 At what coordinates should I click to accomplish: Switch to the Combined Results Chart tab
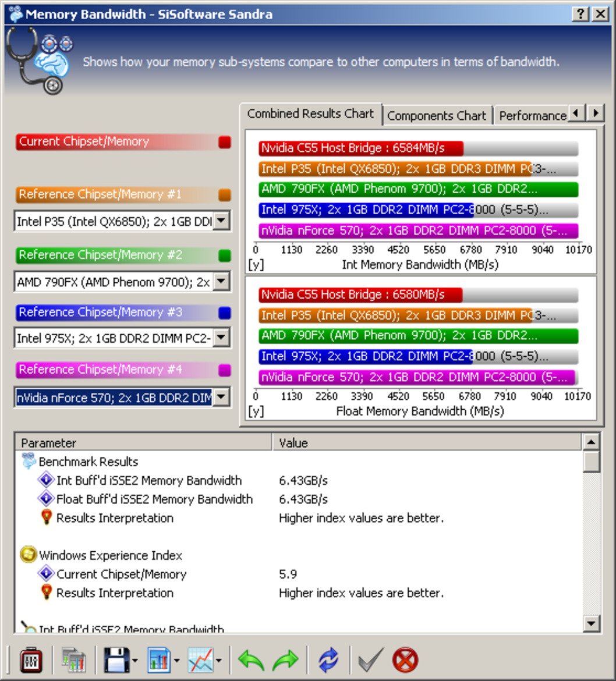(x=310, y=114)
